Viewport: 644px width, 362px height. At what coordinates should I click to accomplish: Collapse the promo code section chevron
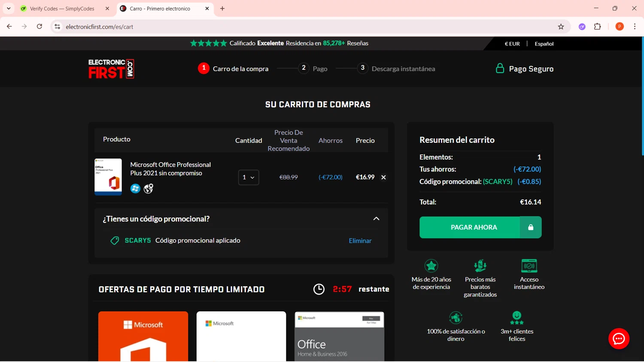tap(376, 219)
